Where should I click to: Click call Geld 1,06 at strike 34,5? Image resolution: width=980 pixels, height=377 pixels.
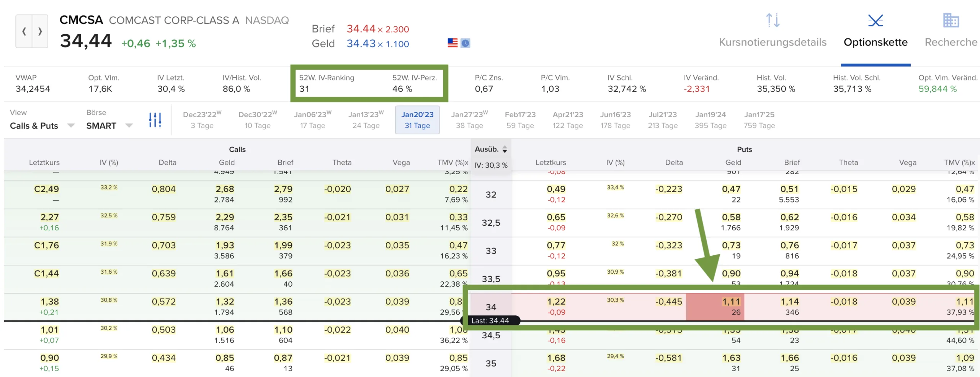(225, 330)
